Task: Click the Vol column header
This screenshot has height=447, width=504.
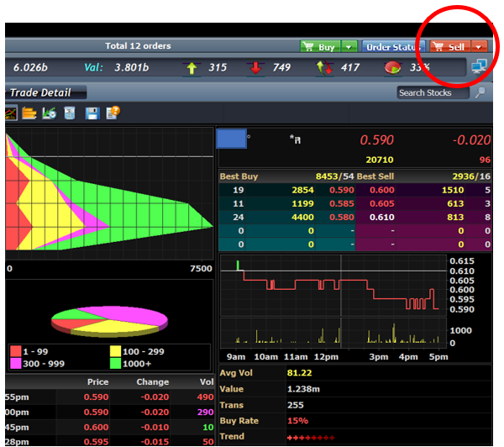Action: 207,381
